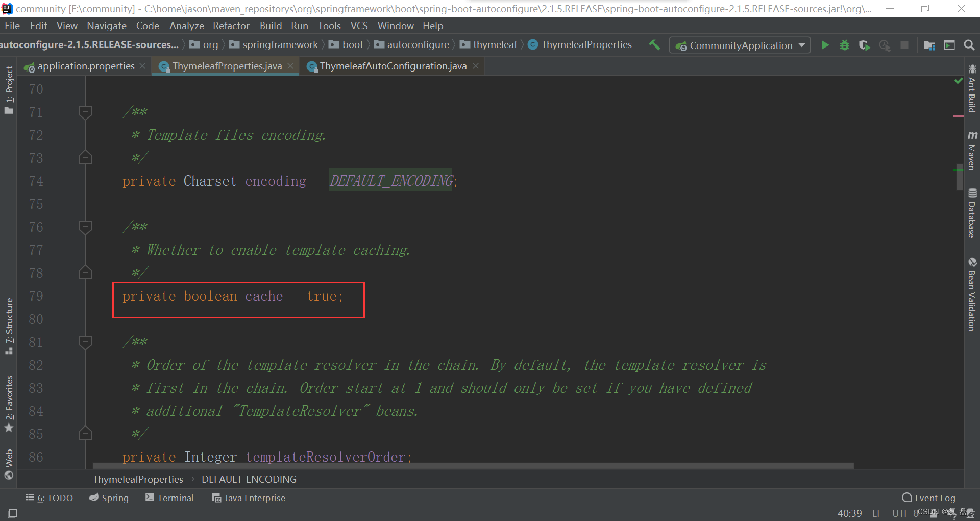Click the Build project hammer icon

tap(654, 45)
